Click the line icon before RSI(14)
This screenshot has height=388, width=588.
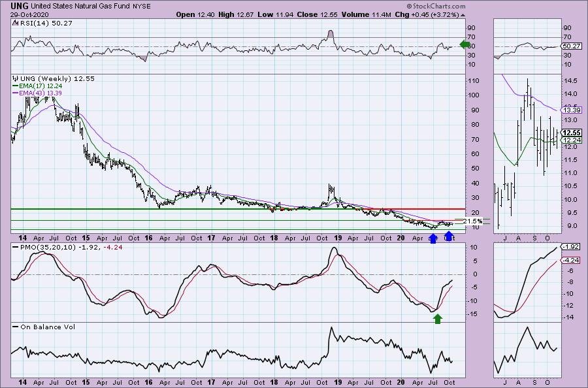tap(15, 23)
